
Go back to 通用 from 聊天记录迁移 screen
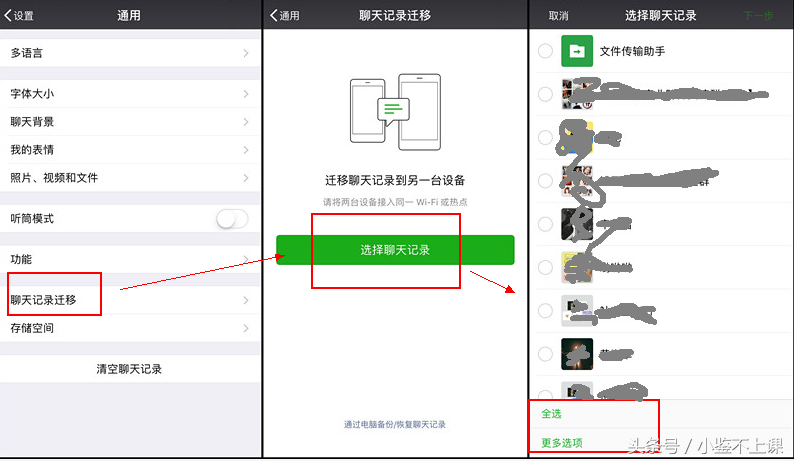[285, 16]
